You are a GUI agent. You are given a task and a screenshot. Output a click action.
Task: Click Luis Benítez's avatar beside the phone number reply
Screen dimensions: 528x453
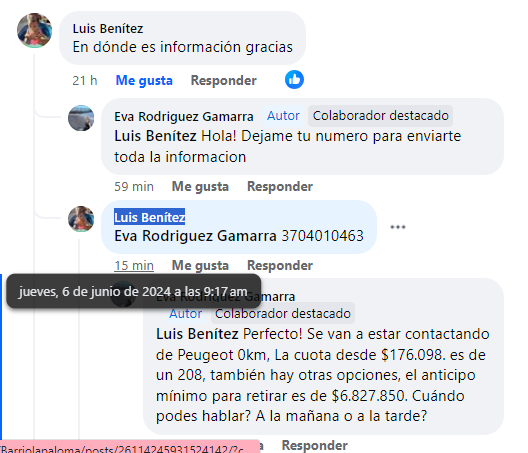click(81, 219)
